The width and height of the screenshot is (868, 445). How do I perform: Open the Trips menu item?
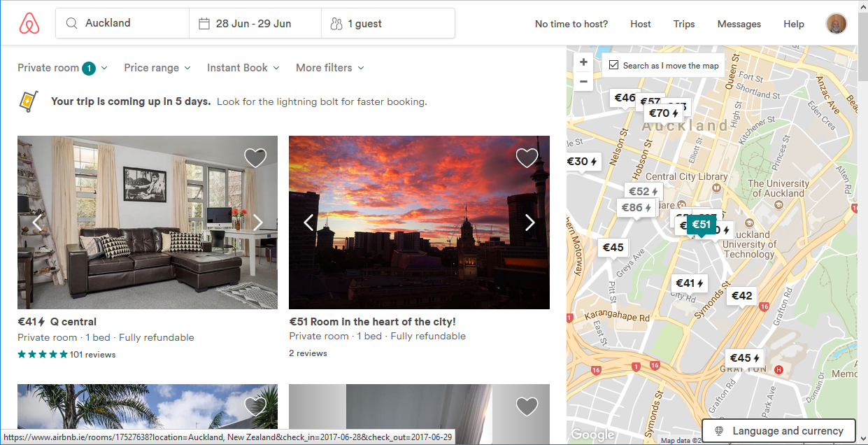click(683, 24)
